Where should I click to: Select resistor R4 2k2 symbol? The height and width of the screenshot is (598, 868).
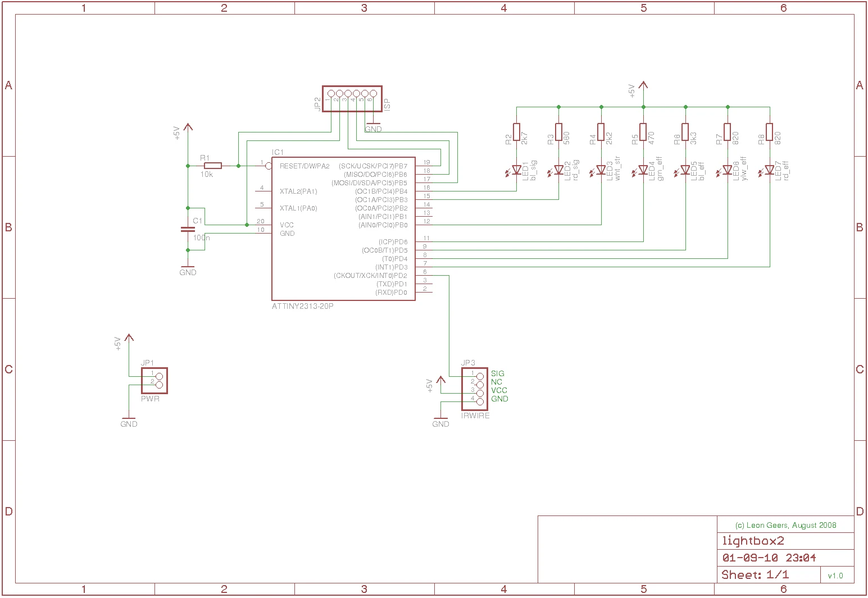[601, 132]
